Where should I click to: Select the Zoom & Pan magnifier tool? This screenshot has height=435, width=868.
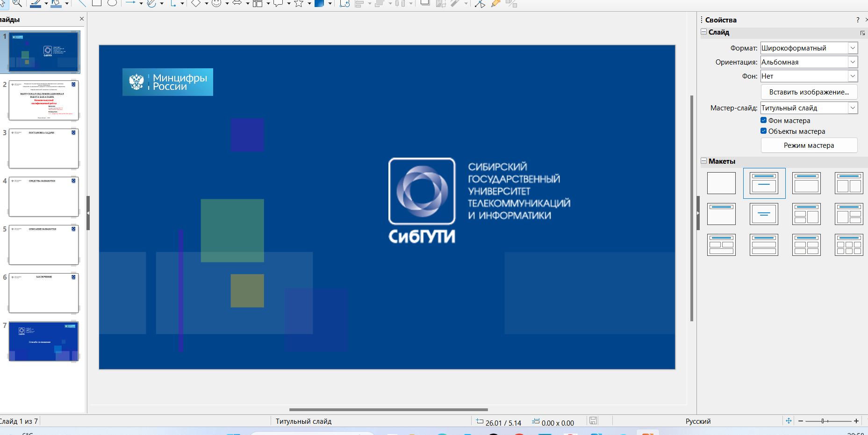point(17,3)
